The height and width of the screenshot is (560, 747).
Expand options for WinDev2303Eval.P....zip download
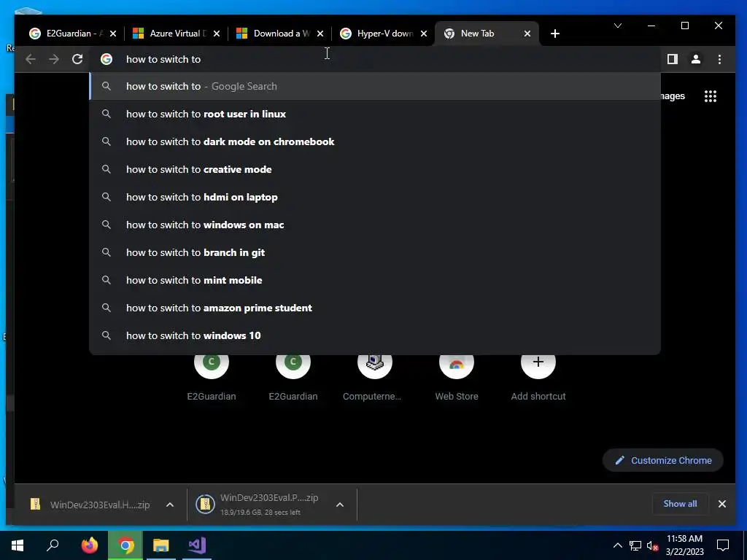coord(340,505)
